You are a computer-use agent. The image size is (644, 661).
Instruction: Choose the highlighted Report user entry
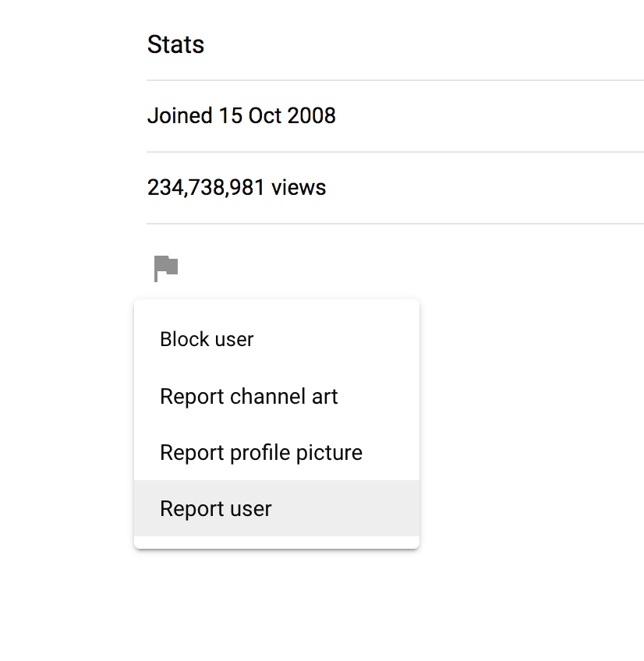pyautogui.click(x=215, y=508)
